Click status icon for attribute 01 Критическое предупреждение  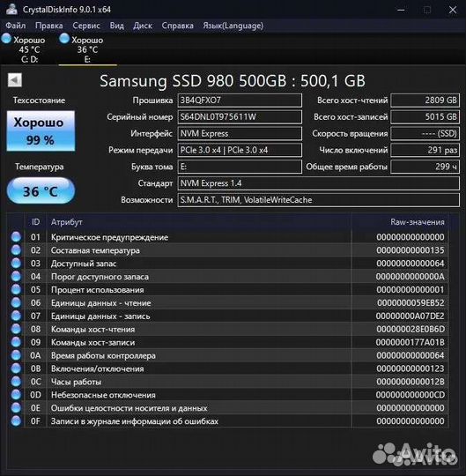pyautogui.click(x=16, y=237)
